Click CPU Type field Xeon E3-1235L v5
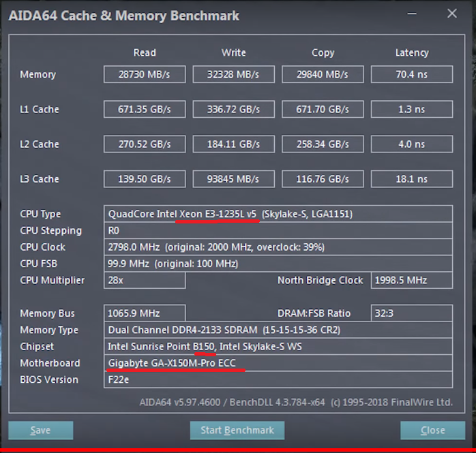 tap(278, 214)
